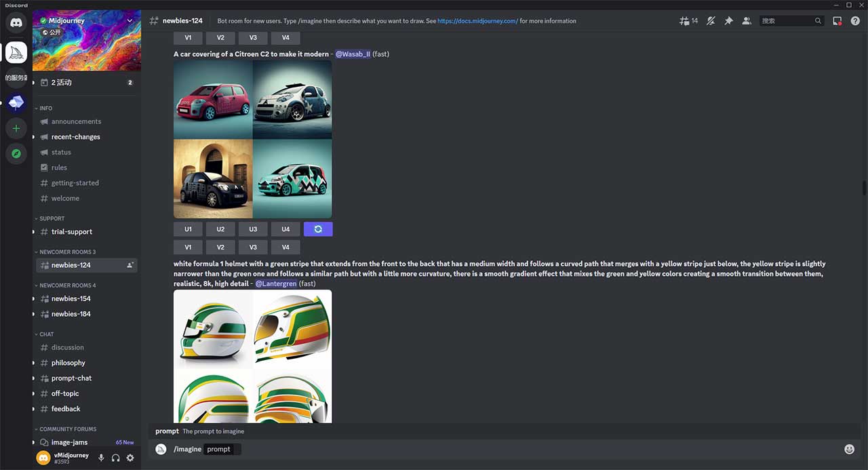Toggle notification settings bell icon in header
Image resolution: width=868 pixels, height=470 pixels.
711,21
